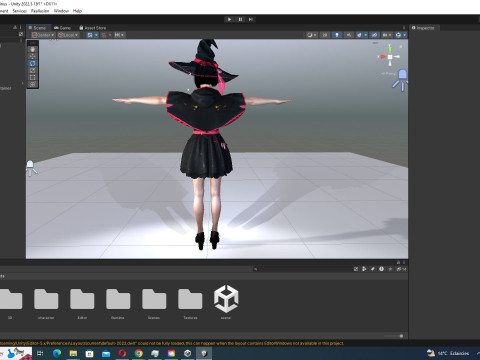Open Unity Hub from the taskbar
The height and width of the screenshot is (360, 480).
pyautogui.click(x=188, y=353)
